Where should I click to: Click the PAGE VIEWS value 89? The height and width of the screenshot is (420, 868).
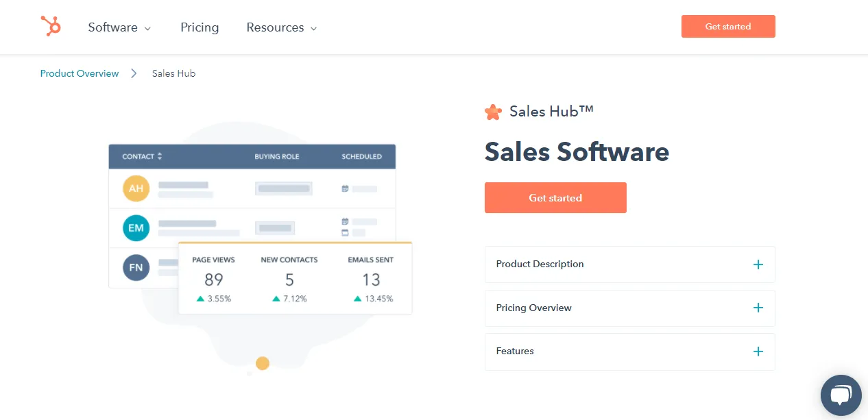[x=214, y=280]
